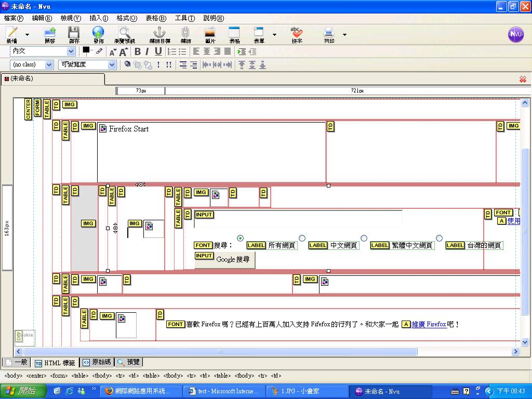532x399 pixels.
Task: Open the 插入 menu
Action: pos(99,18)
